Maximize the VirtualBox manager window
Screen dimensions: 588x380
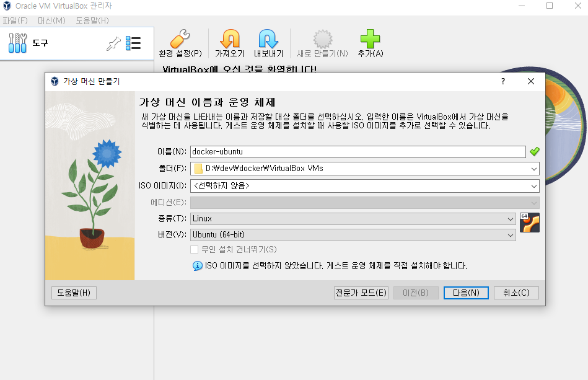pyautogui.click(x=550, y=6)
